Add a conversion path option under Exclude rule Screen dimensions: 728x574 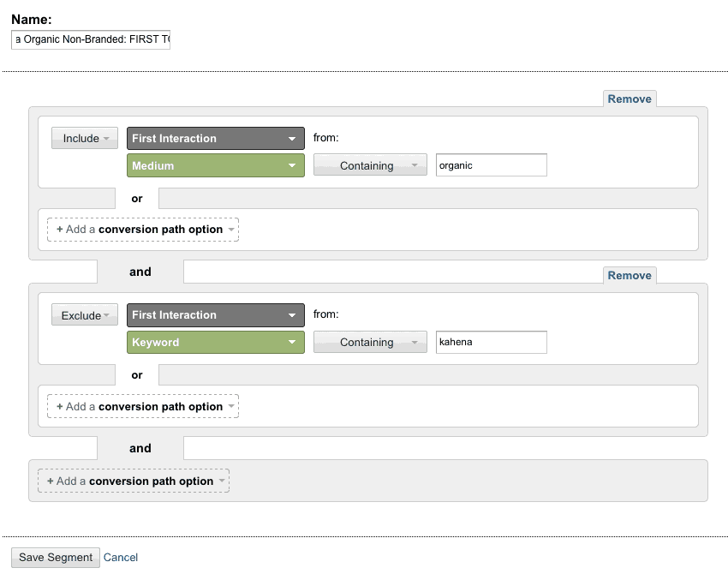click(x=142, y=407)
